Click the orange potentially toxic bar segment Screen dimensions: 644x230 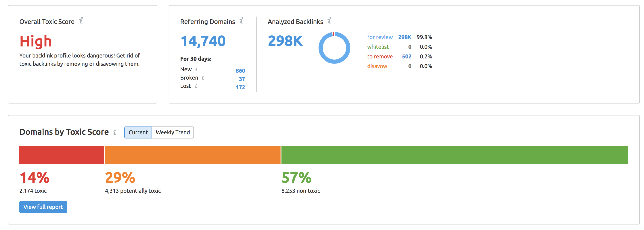click(193, 155)
